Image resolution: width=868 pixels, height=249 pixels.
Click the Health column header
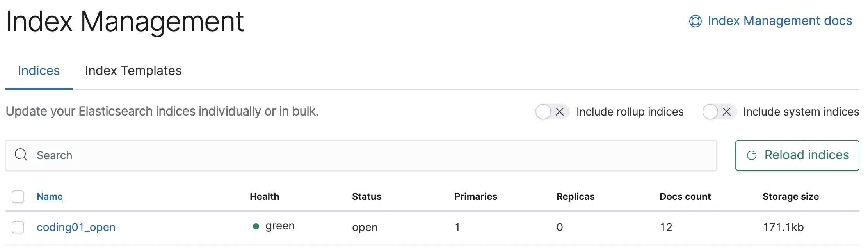(264, 197)
